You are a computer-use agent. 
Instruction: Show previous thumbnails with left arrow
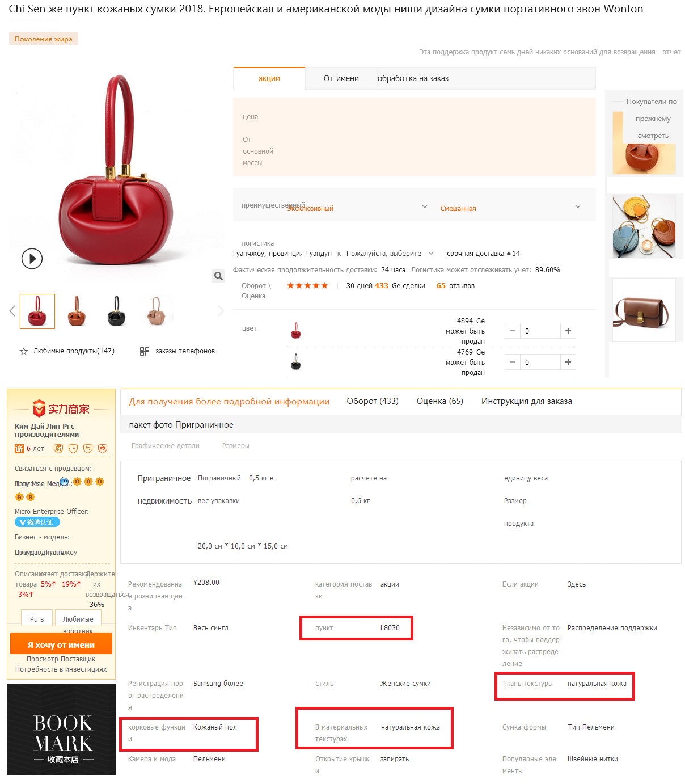(x=12, y=311)
